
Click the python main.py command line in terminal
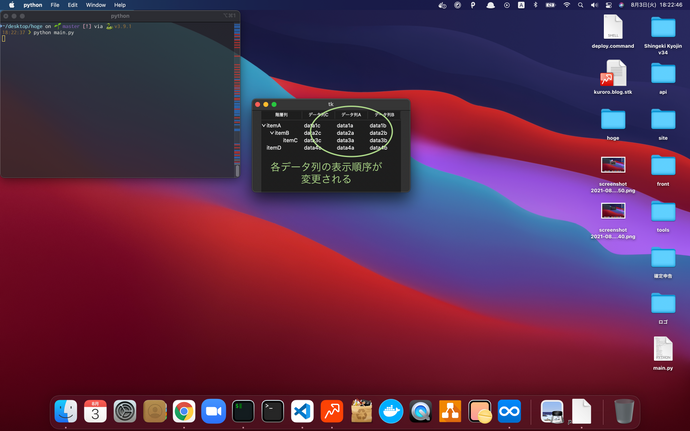coord(54,33)
